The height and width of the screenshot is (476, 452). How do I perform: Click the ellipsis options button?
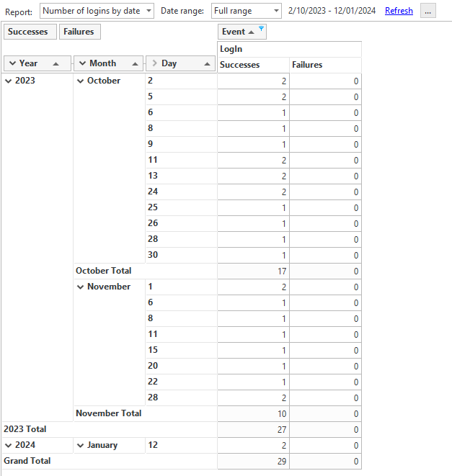pyautogui.click(x=428, y=11)
